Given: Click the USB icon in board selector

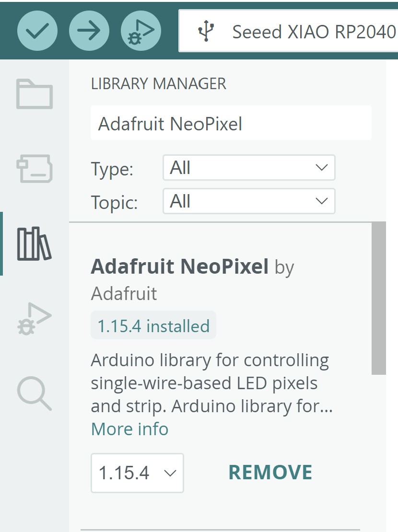Looking at the screenshot, I should click(206, 32).
